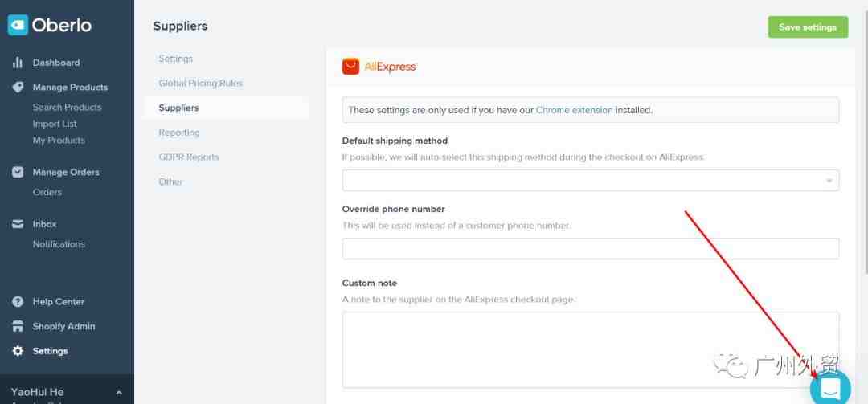Click the Default shipping method label
Screen dimensions: 868x404
pos(395,141)
